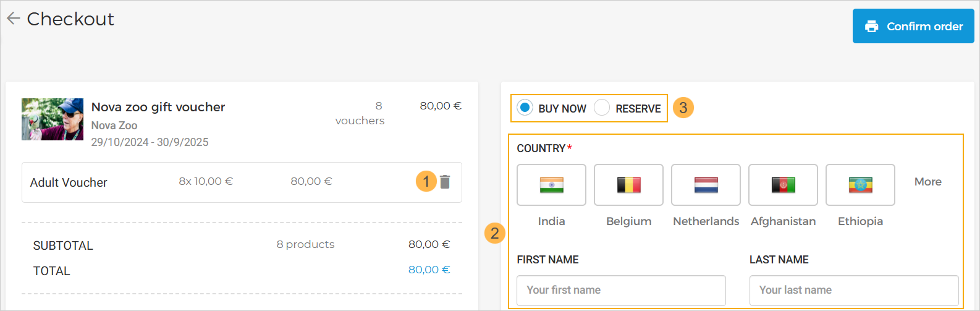The image size is (980, 311).
Task: Select the India flag country
Action: coord(551,185)
